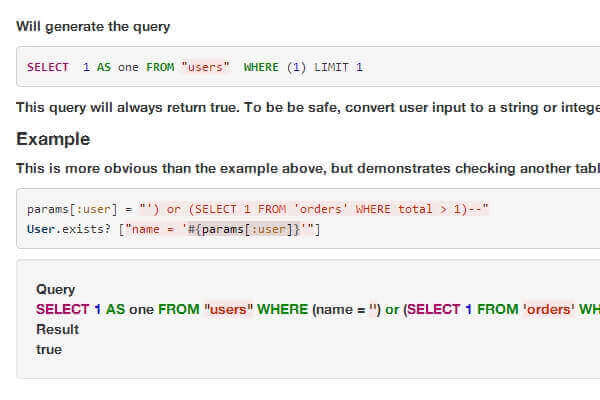Click the SELECT keyword in the first SQL block
Image resolution: width=600 pixels, height=400 pixels.
click(x=48, y=67)
